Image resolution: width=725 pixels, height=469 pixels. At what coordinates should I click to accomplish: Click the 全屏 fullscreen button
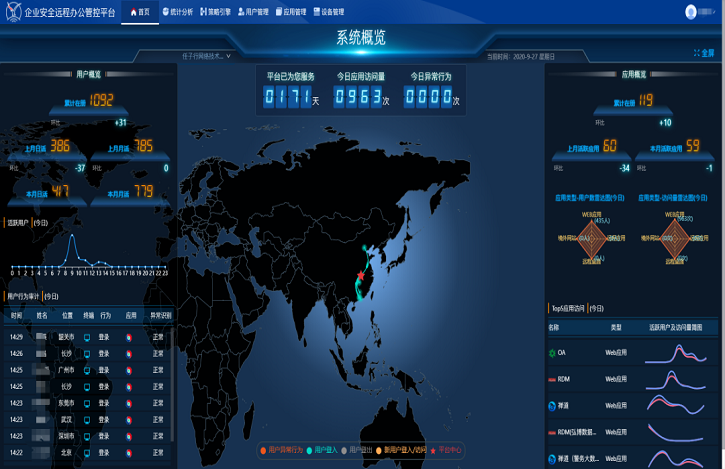[x=702, y=53]
